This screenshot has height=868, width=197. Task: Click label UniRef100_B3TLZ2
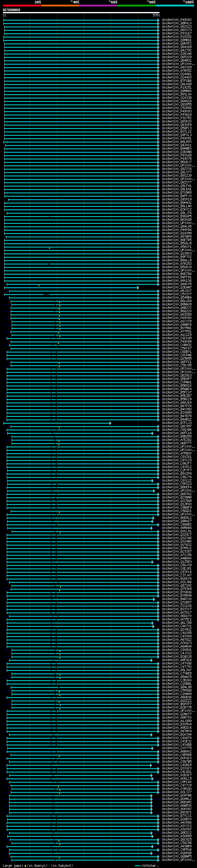point(177,132)
